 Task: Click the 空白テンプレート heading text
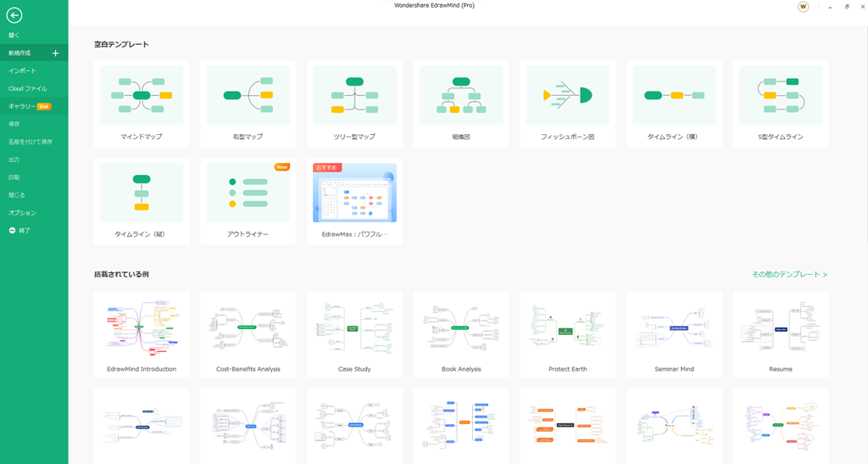[x=121, y=44]
